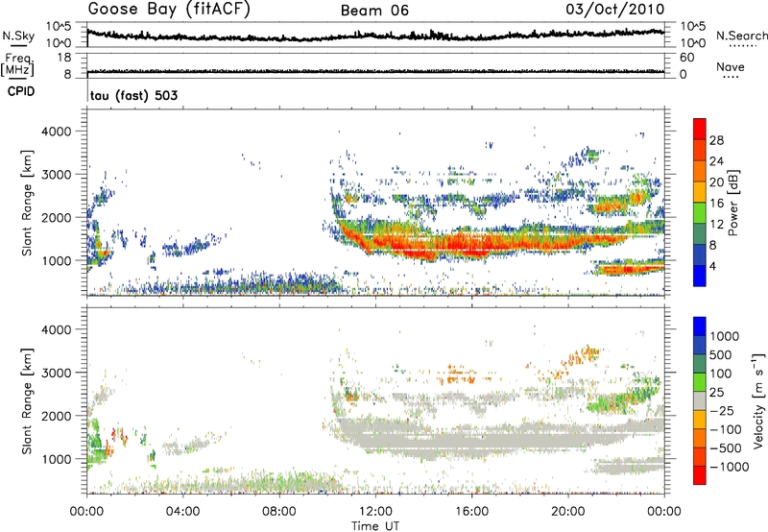This screenshot has width=768, height=532.
Task: Click the "60" Nave axis tick value
Action: (686, 58)
